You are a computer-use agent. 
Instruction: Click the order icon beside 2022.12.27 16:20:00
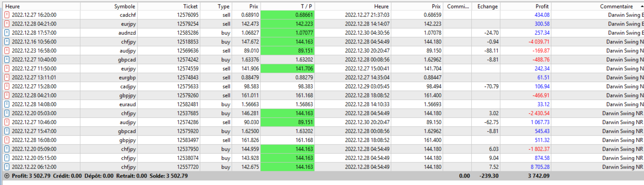[7, 15]
